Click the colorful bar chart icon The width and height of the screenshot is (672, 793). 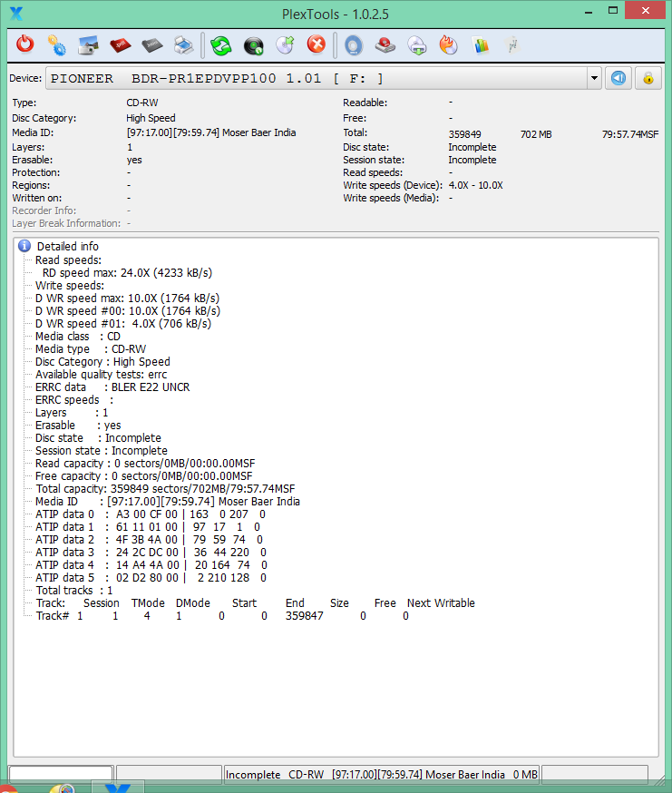(x=481, y=45)
